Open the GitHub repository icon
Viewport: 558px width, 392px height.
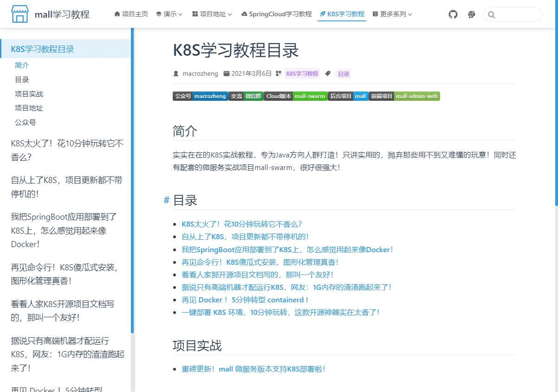point(453,14)
